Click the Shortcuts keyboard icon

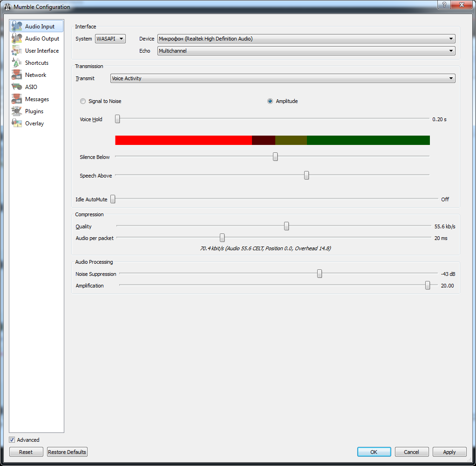[17, 62]
